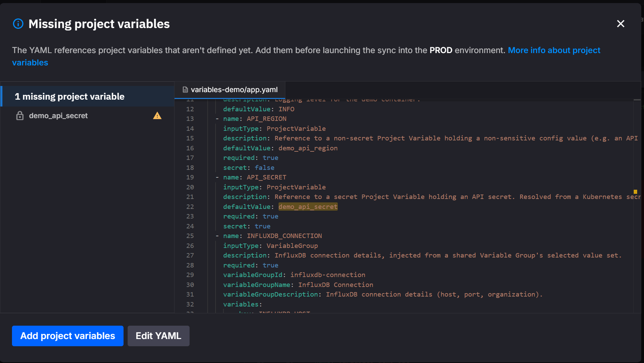Click the name: API_SECRET line
The image size is (644, 363).
[x=255, y=177]
